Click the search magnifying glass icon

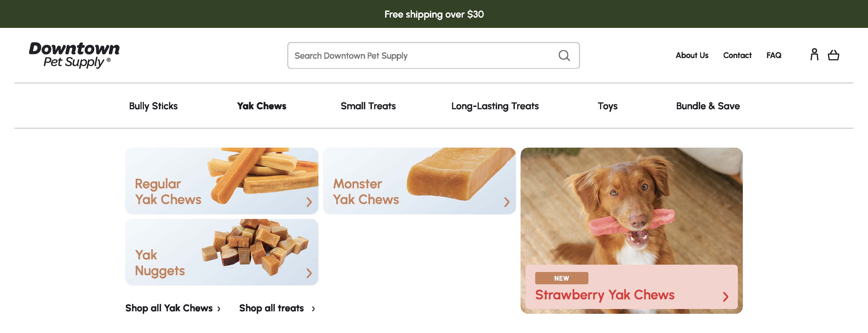pyautogui.click(x=564, y=56)
